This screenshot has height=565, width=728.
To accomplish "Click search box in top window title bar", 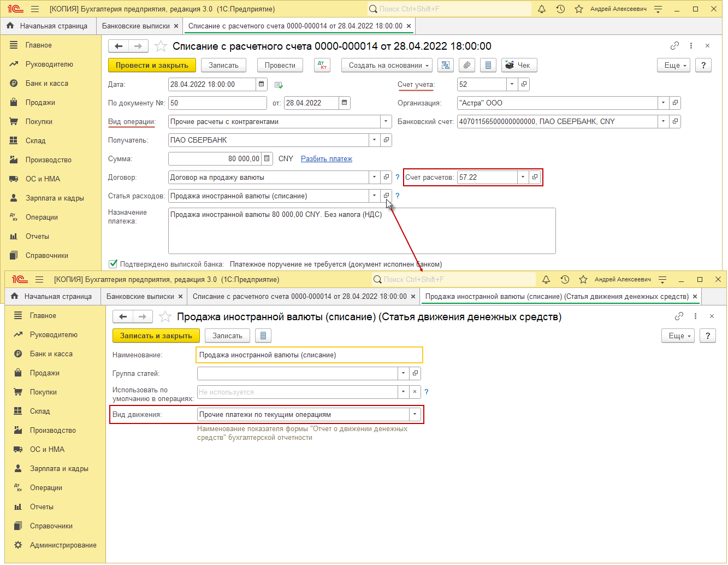I will point(449,9).
